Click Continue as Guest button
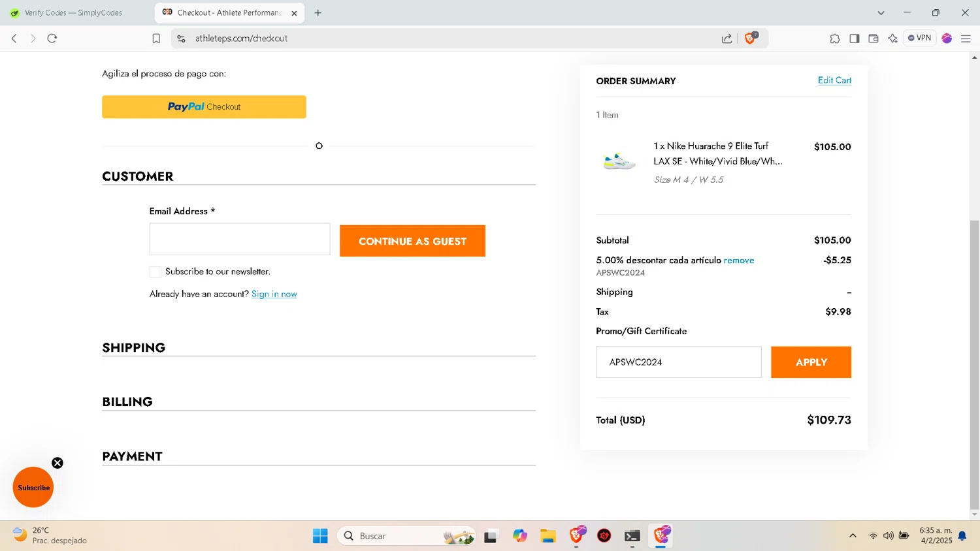980x551 pixels. 412,241
